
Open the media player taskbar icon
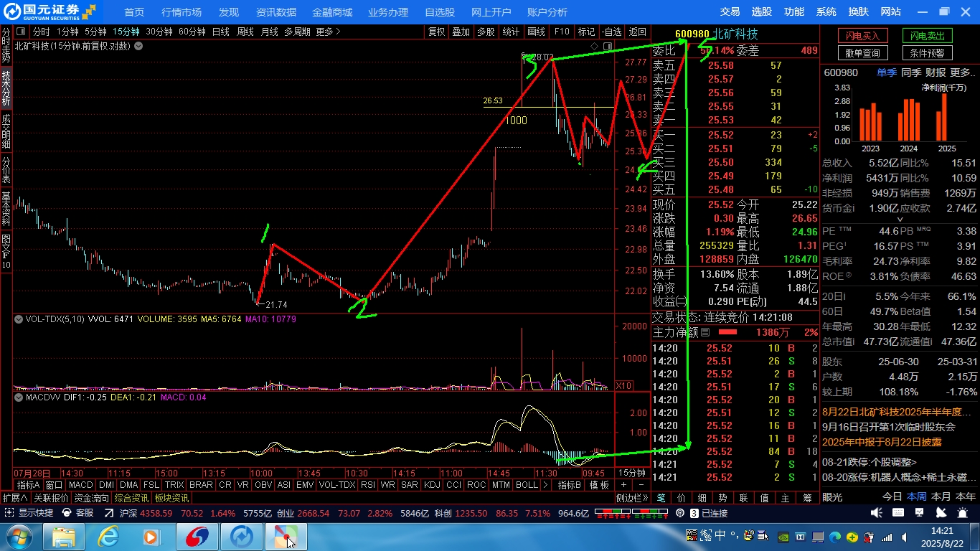click(151, 537)
